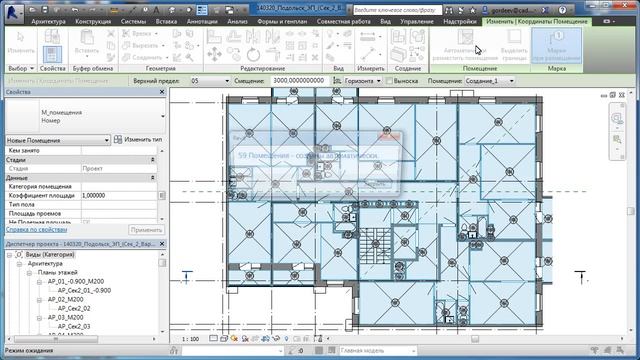This screenshot has height=360, width=640.
Task: Close the Свойства palette
Action: tap(162, 92)
